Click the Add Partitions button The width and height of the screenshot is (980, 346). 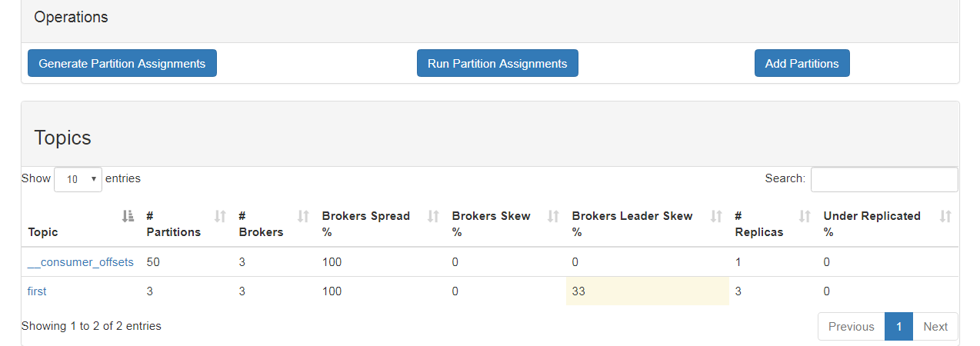tap(802, 63)
